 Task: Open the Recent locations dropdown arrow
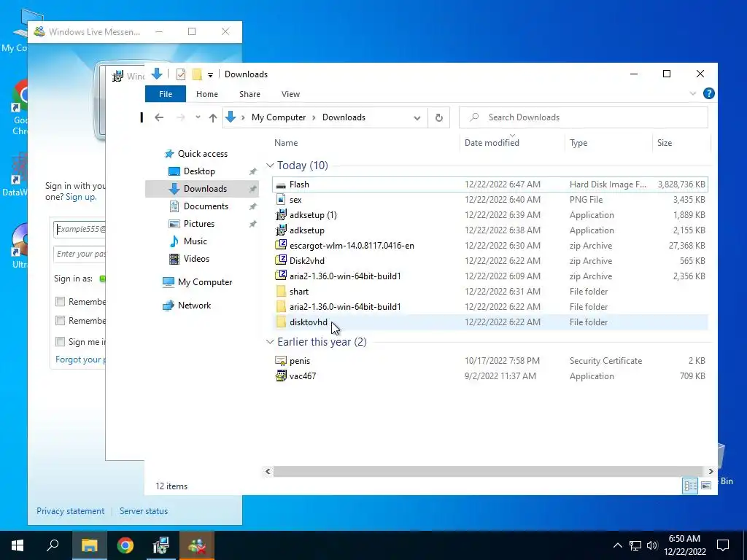pos(198,117)
